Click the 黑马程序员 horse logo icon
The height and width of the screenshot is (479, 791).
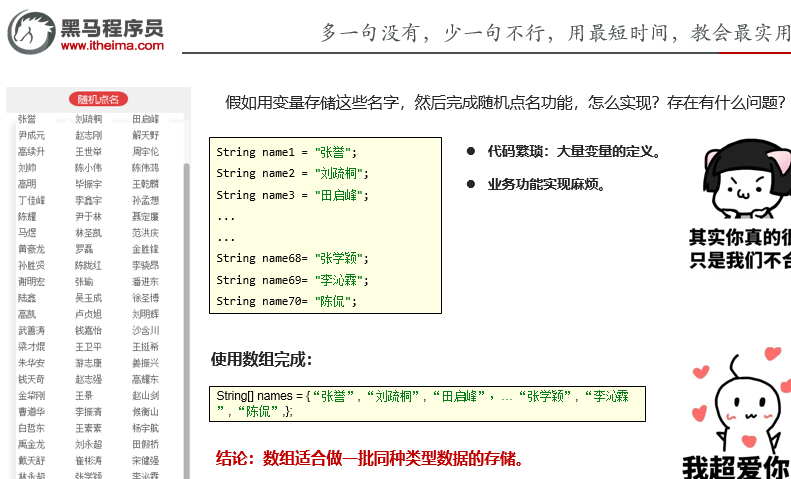tap(31, 32)
